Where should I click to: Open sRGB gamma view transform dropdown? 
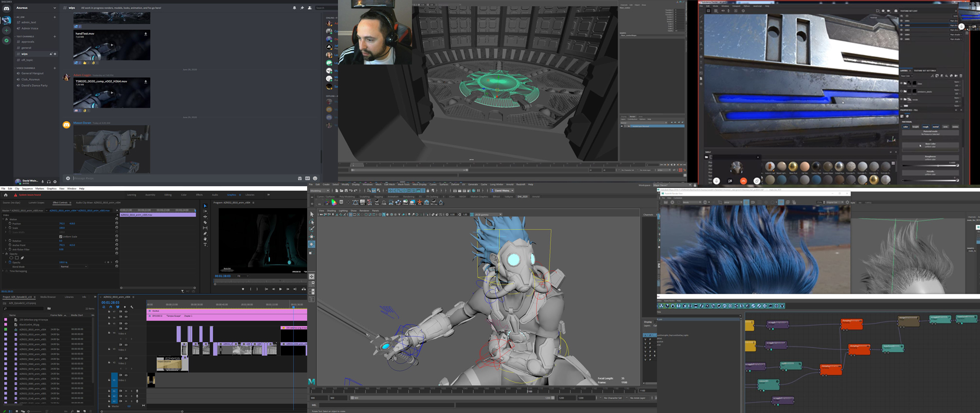point(488,214)
